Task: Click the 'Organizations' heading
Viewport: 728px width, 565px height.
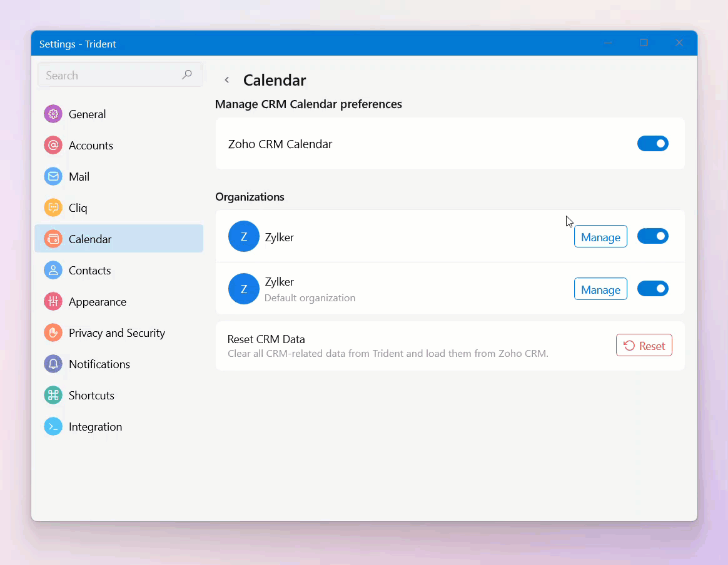Action: point(250,197)
